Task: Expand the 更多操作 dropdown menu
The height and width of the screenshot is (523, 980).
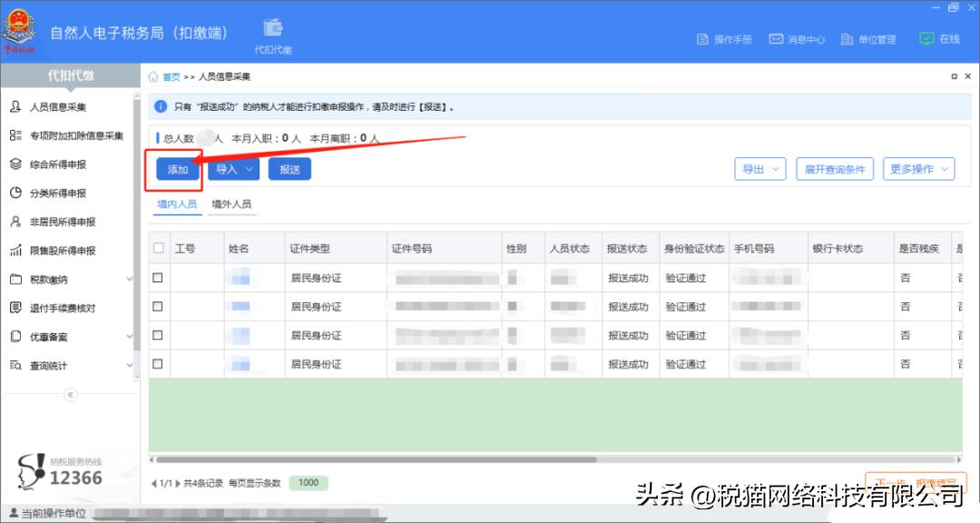Action: click(x=918, y=169)
